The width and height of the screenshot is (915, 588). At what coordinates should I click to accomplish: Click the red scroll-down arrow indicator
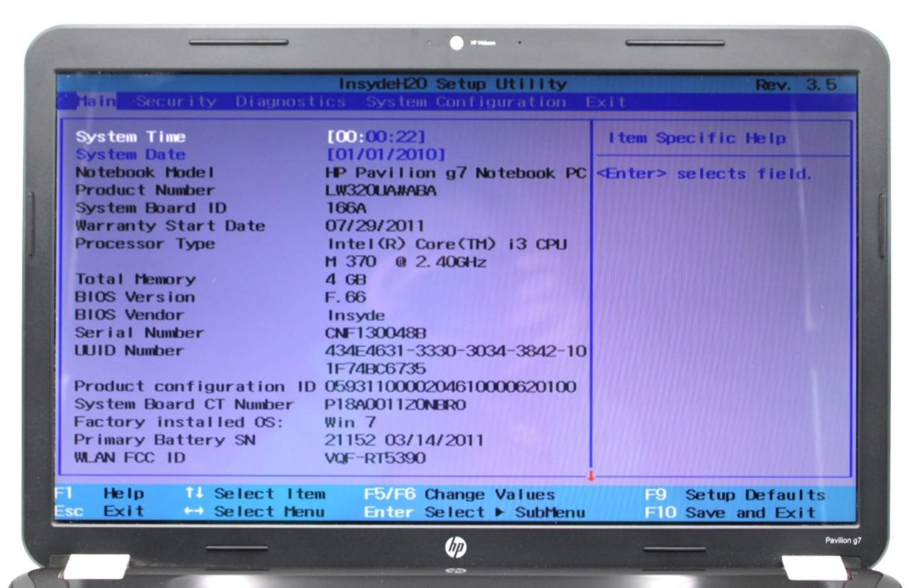(x=591, y=476)
